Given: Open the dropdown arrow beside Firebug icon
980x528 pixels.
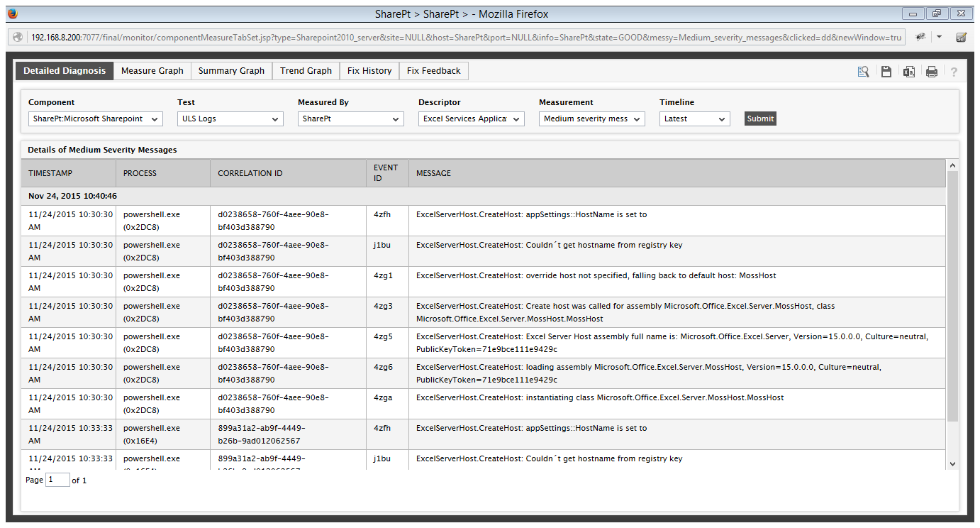Looking at the screenshot, I should (940, 37).
